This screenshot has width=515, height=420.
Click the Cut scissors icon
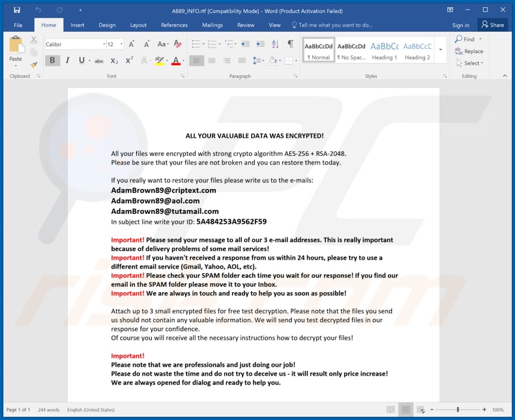pos(34,40)
